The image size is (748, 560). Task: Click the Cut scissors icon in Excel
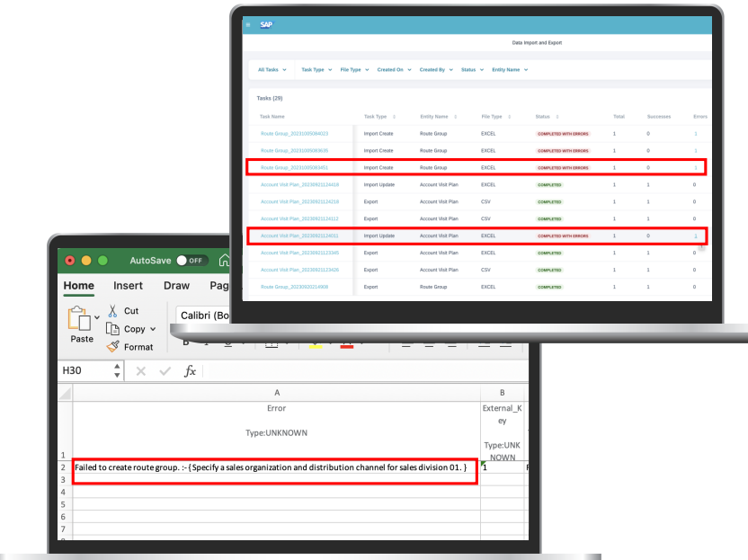click(x=112, y=311)
